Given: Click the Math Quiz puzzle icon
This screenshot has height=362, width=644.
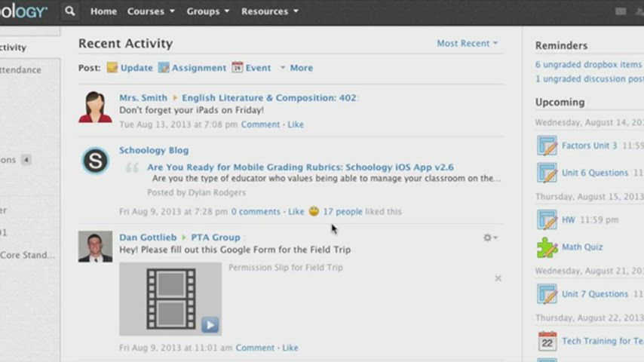Looking at the screenshot, I should 547,247.
